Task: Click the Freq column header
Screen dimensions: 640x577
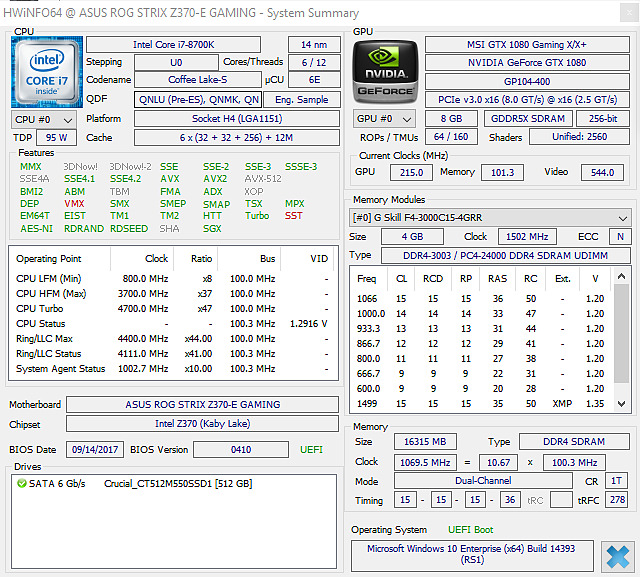Action: (367, 279)
